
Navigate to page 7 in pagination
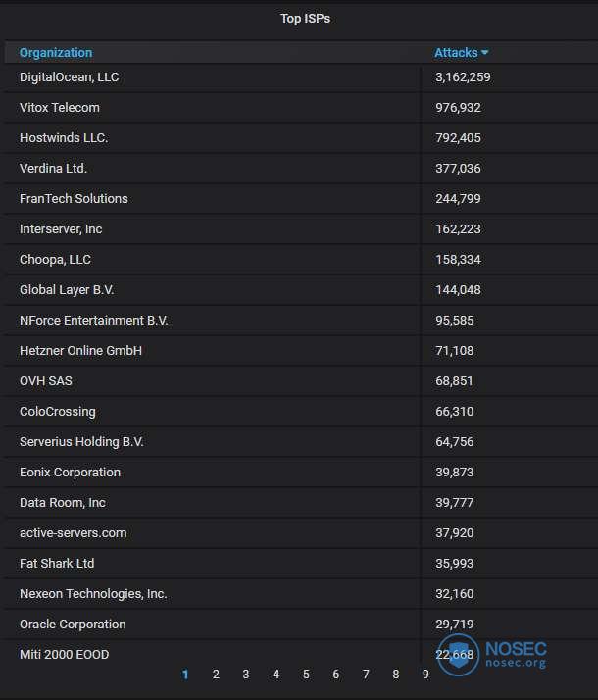[366, 675]
